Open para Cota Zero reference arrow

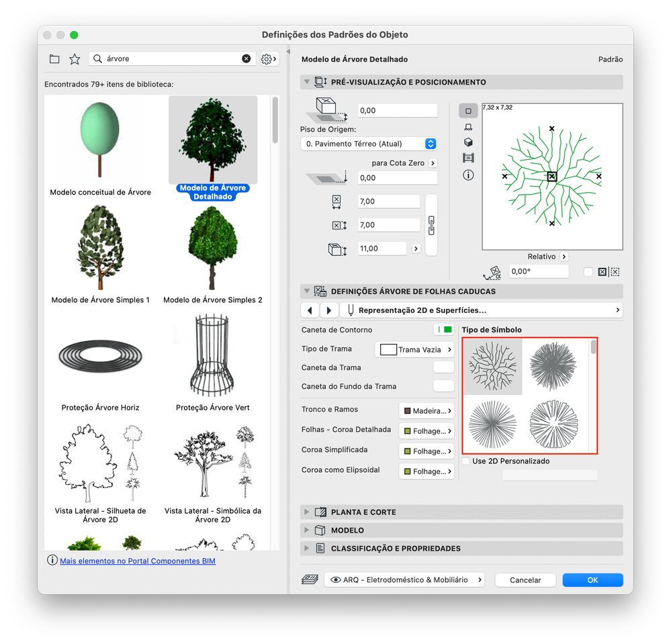pyautogui.click(x=433, y=163)
